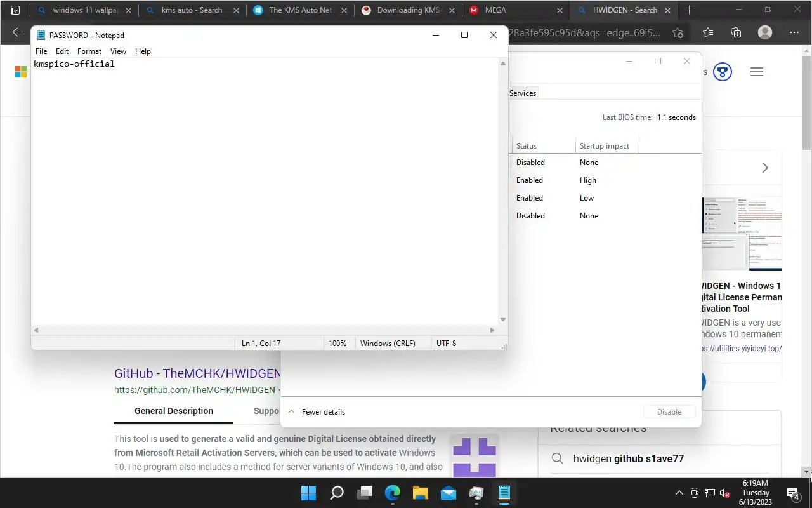Screen dimensions: 812x508
Task: Open the Edge profile avatar
Action: 765,33
